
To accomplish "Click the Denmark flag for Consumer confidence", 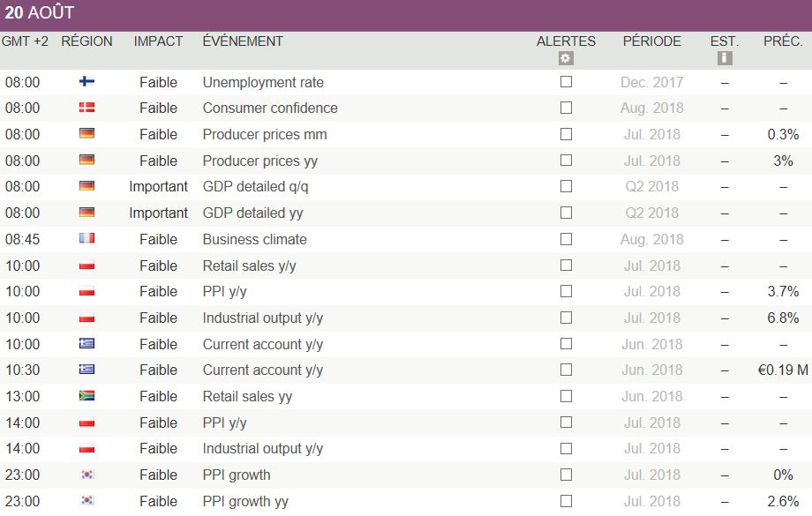I will click(x=86, y=108).
